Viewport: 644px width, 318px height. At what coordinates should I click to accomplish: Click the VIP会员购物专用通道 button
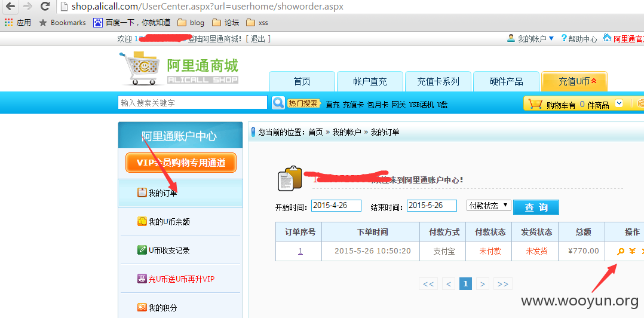tap(180, 163)
